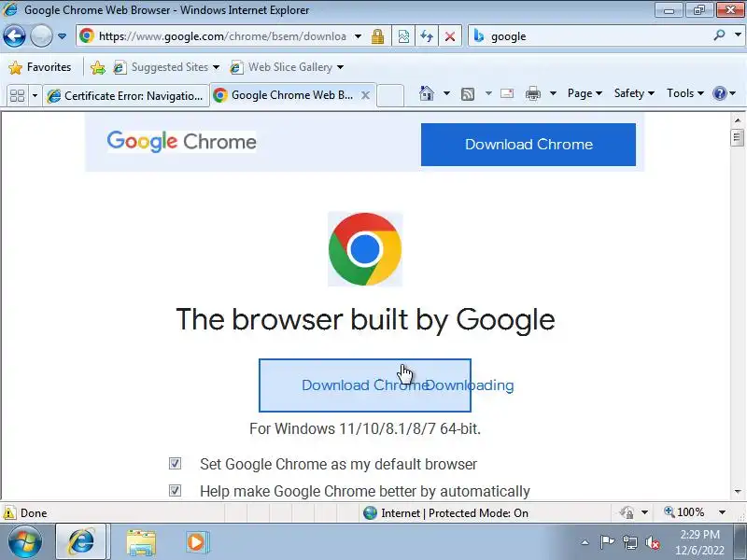Open the Windows Start menu
Image resolution: width=747 pixels, height=560 pixels.
[25, 541]
